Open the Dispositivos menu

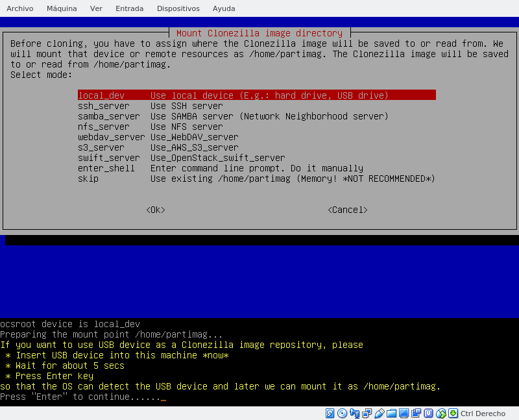pos(178,8)
